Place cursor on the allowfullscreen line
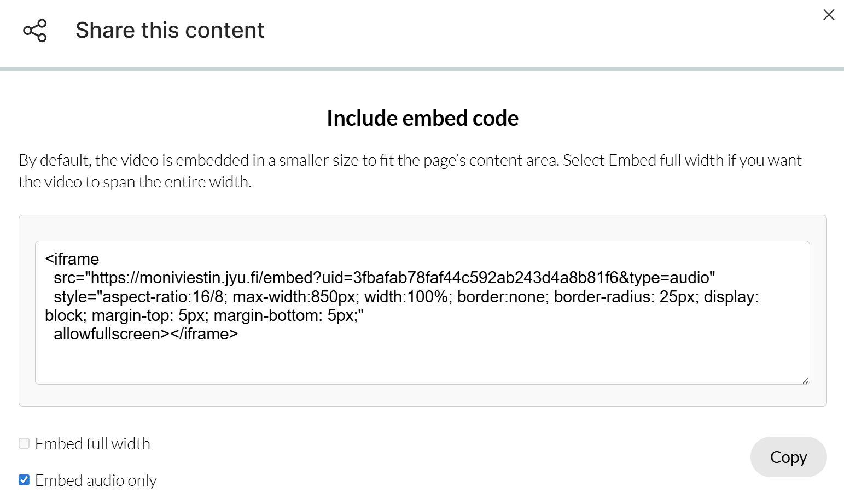The image size is (844, 504). click(145, 334)
